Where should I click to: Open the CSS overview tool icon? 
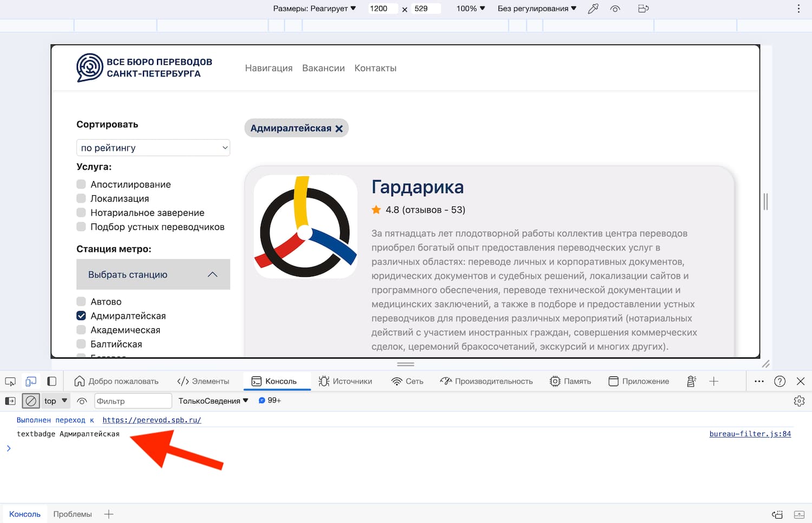pos(691,381)
